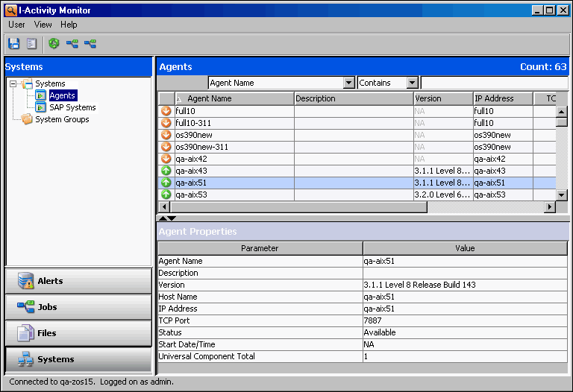Image resolution: width=573 pixels, height=392 pixels.
Task: Collapse the Systems tree root node
Action: coord(13,83)
